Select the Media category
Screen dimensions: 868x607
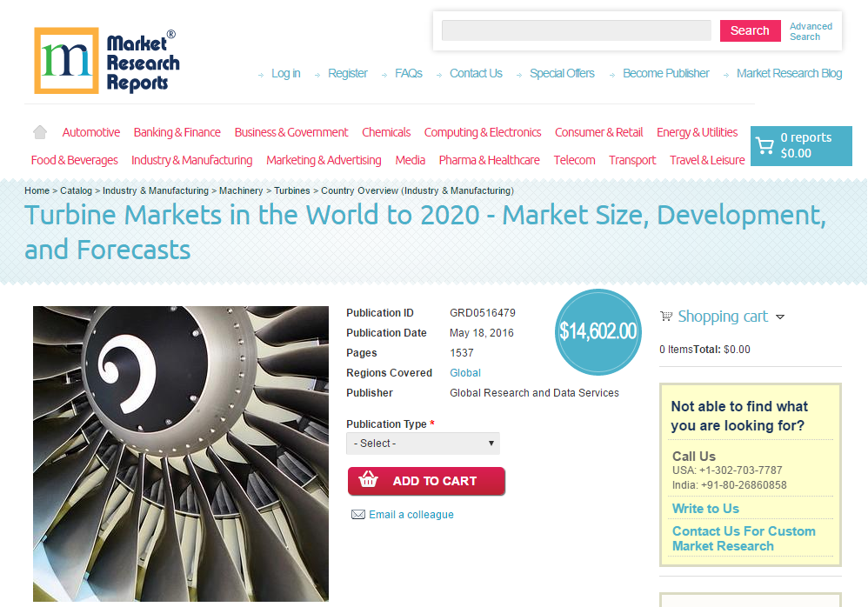click(411, 160)
